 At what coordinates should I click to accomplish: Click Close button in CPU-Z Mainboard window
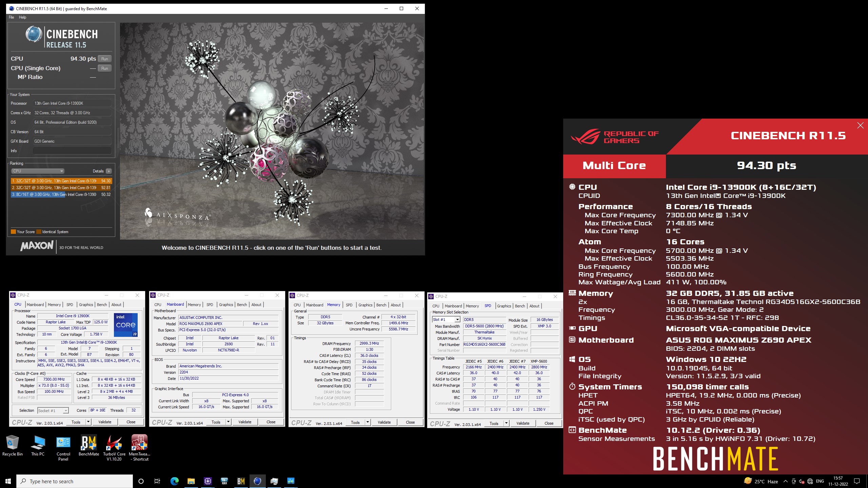pos(271,422)
